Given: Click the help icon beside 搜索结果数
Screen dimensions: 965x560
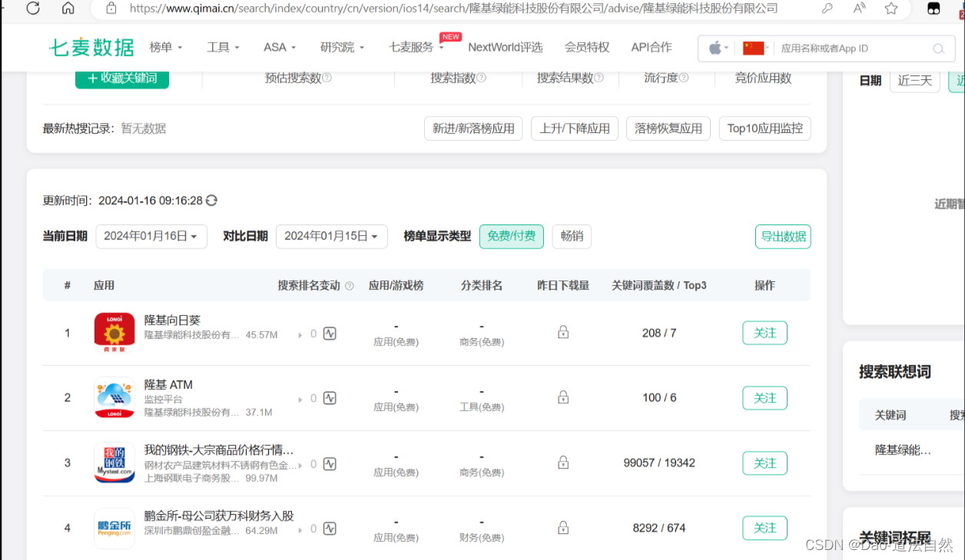Looking at the screenshot, I should (x=599, y=78).
